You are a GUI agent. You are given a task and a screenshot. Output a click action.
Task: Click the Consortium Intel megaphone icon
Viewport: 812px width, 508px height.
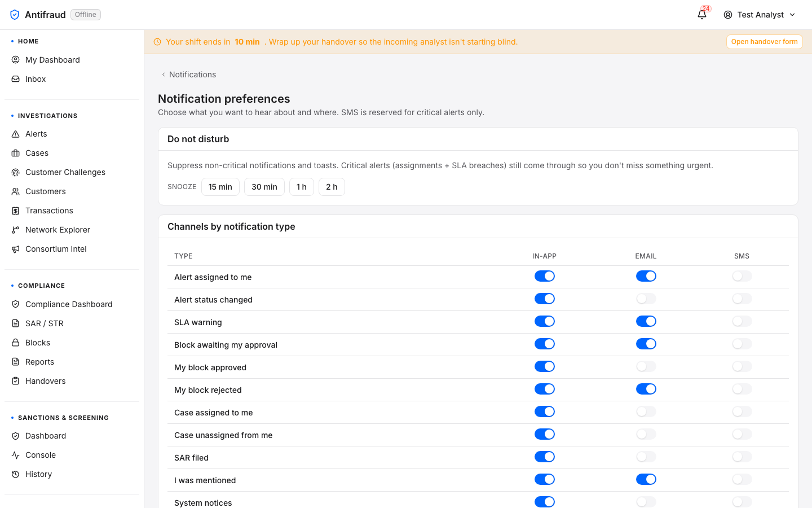click(16, 249)
